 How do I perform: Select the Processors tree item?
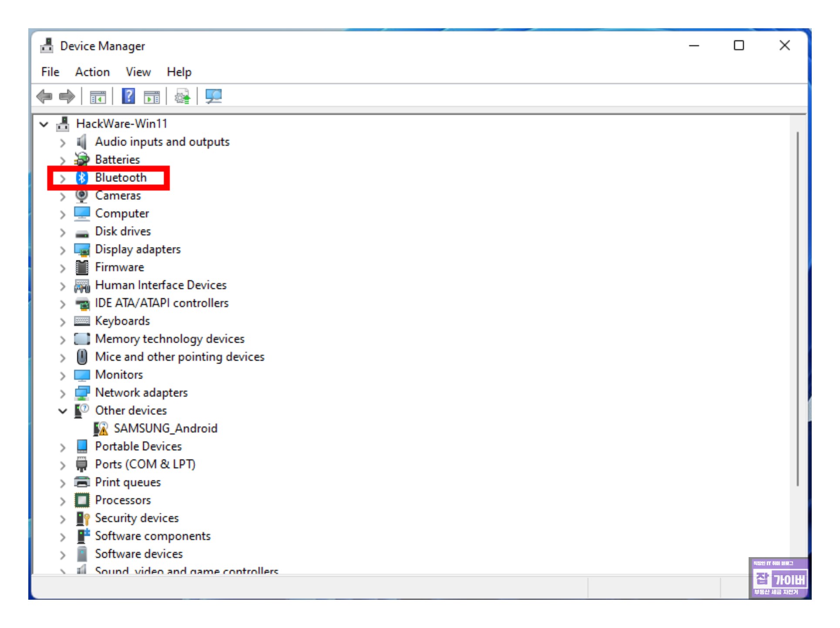123,501
